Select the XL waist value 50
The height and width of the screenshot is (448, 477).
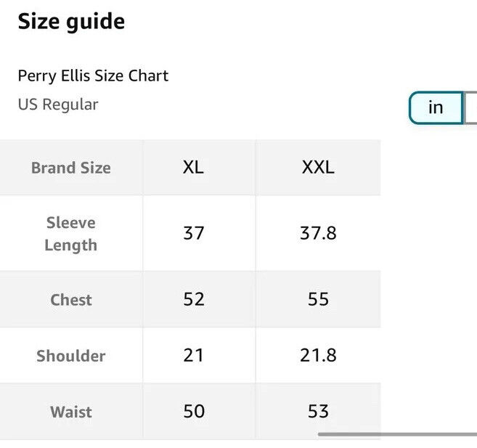[194, 411]
